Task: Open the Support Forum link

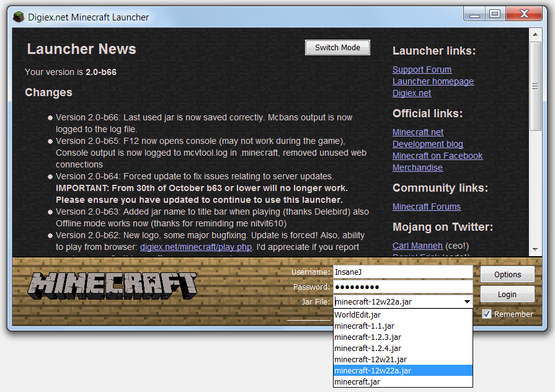Action: point(422,69)
